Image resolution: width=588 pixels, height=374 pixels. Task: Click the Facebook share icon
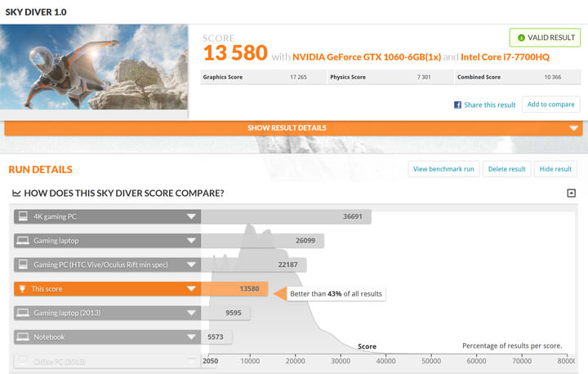[x=458, y=105]
